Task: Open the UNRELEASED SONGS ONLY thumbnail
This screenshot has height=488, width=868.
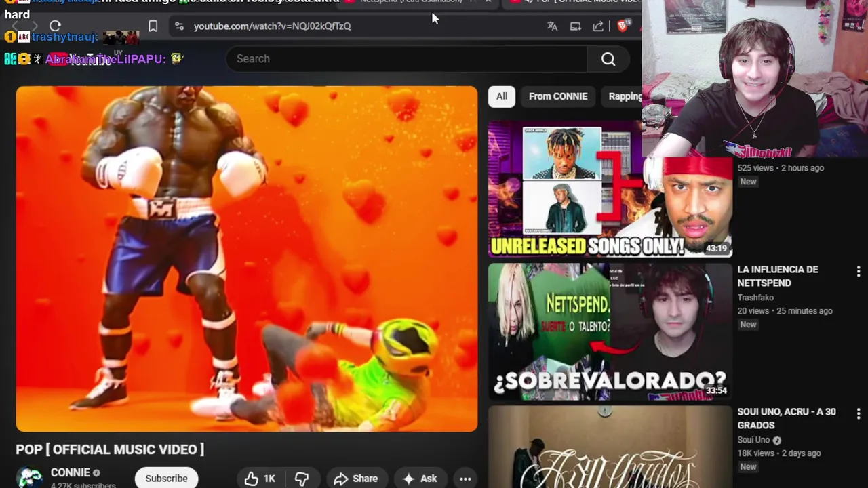Action: point(610,189)
